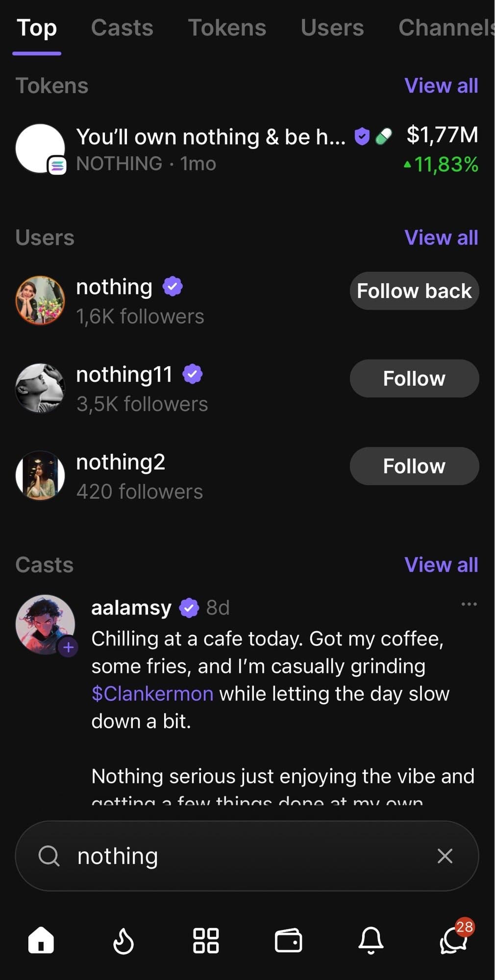Open three-dot menu on aalamsy cast
The height and width of the screenshot is (980, 495).
coord(469,604)
